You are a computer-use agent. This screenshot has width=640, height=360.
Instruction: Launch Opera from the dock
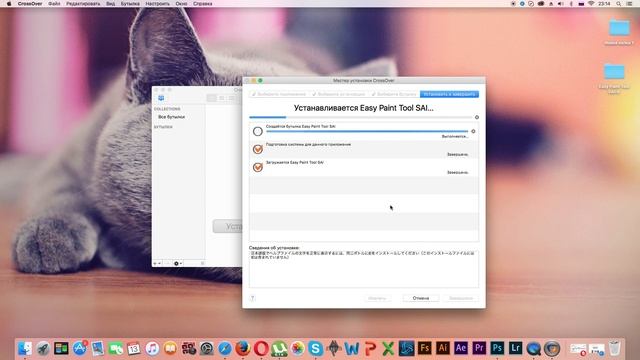(261, 348)
